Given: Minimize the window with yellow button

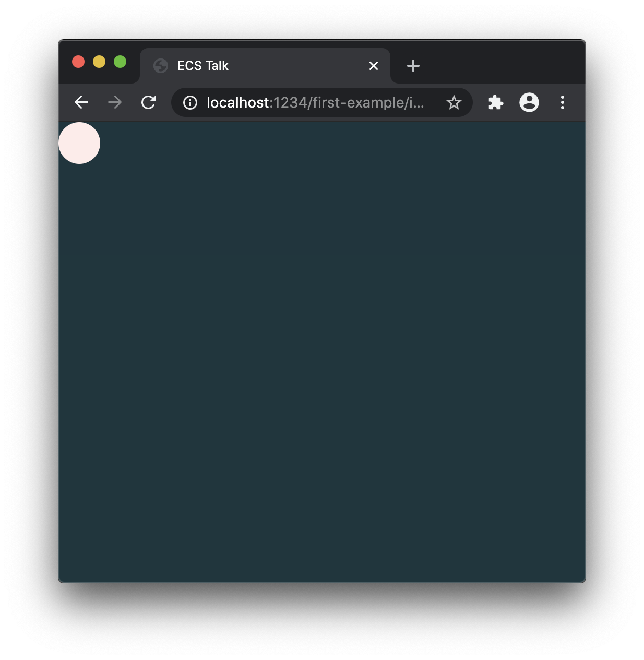Looking at the screenshot, I should pos(99,62).
